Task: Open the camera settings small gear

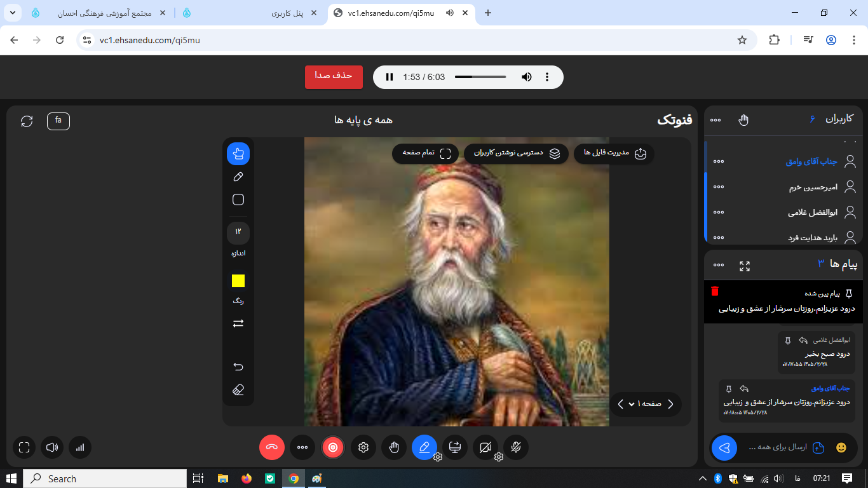Action: pyautogui.click(x=499, y=457)
